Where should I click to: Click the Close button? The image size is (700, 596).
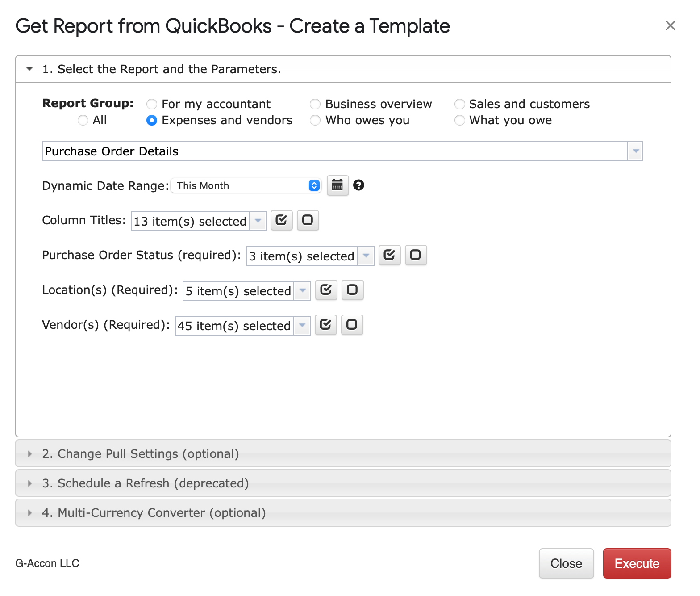point(566,563)
